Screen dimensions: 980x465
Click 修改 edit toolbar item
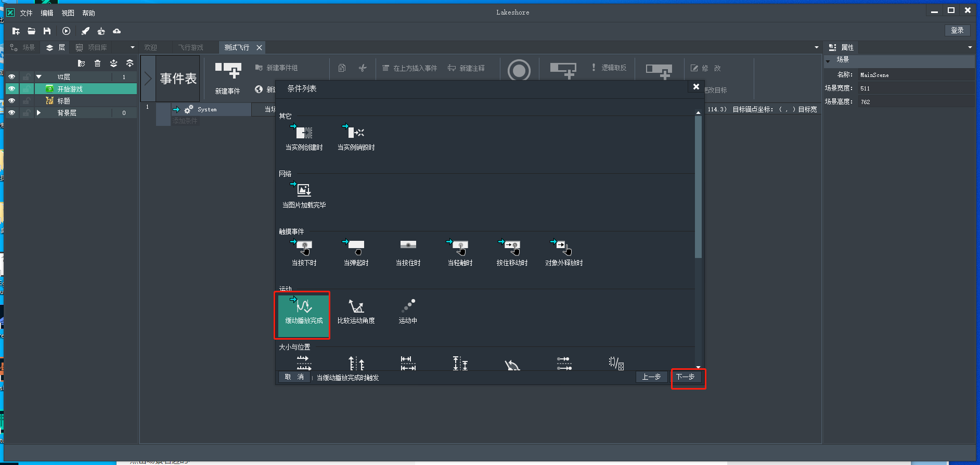(x=706, y=68)
